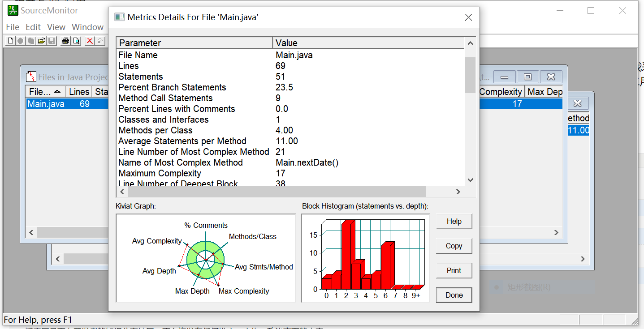The width and height of the screenshot is (644, 329).
Task: Click the value '4.00' in the metrics list
Action: coord(284,130)
